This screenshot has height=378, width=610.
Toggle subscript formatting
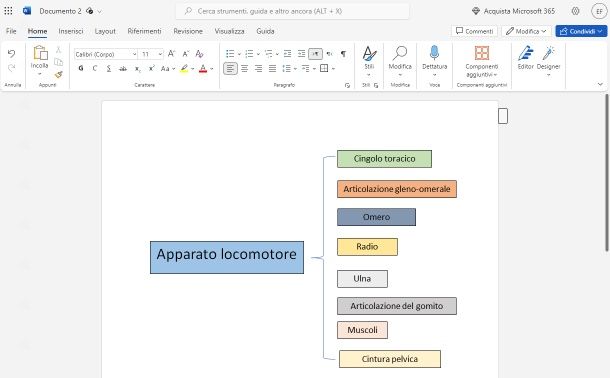click(137, 69)
